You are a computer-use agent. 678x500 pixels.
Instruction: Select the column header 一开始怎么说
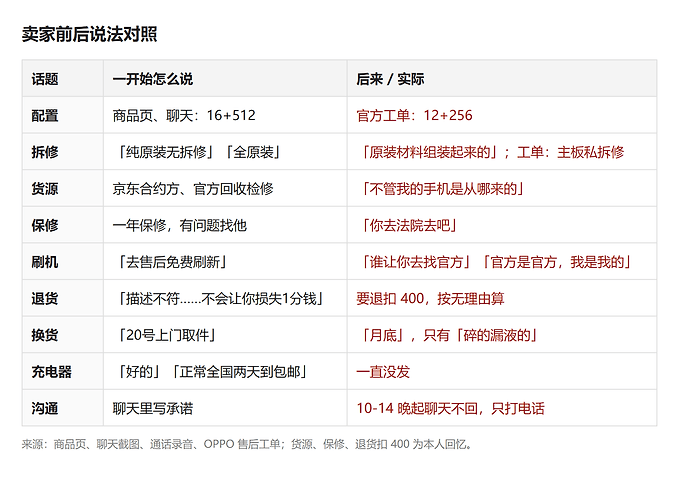[x=225, y=78]
